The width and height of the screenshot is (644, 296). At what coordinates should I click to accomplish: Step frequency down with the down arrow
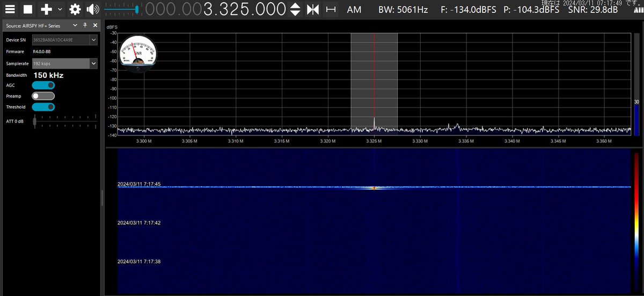(x=295, y=13)
